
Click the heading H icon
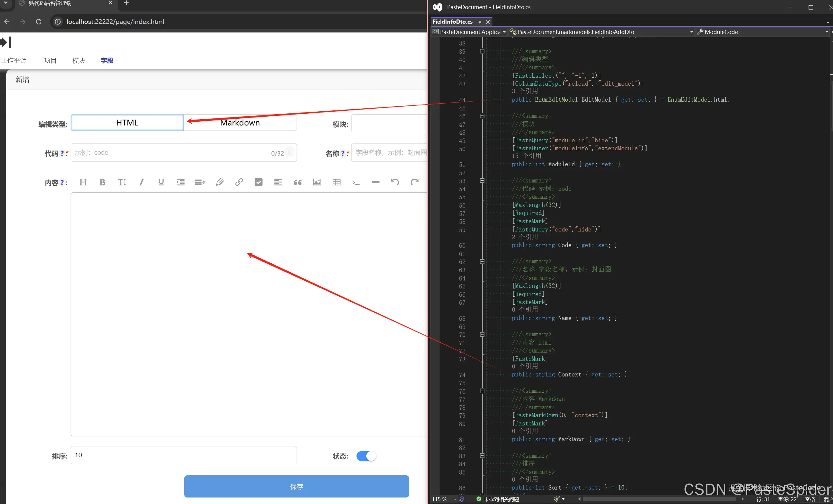[83, 182]
